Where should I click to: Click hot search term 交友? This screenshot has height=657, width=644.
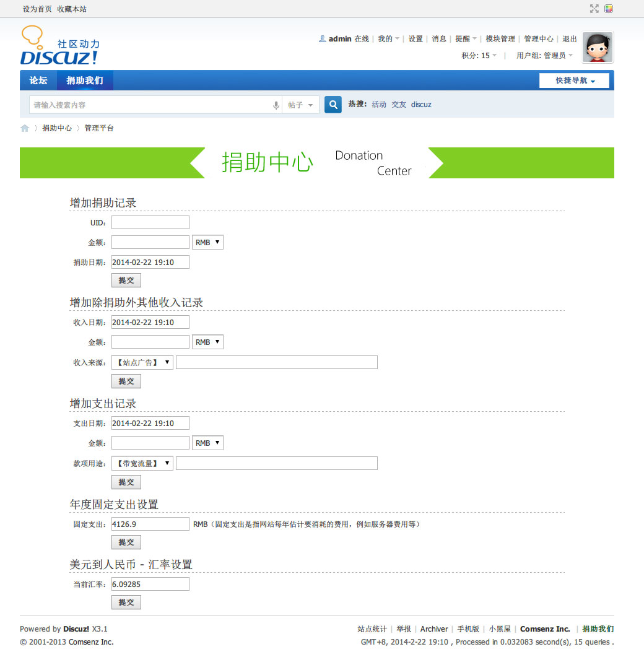tap(399, 105)
